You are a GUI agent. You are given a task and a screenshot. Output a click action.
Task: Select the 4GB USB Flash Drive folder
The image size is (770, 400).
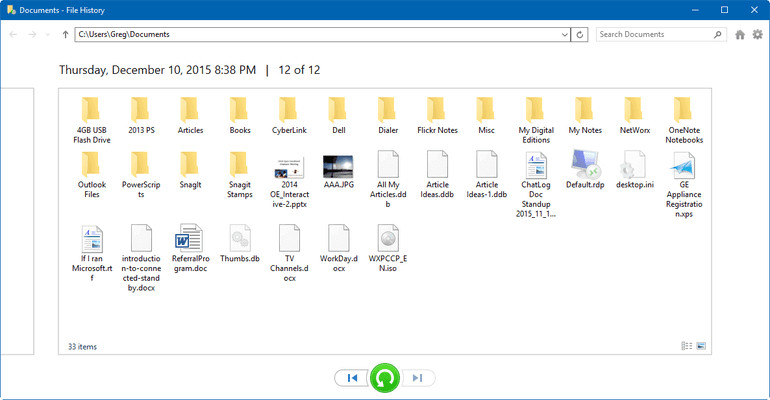92,120
